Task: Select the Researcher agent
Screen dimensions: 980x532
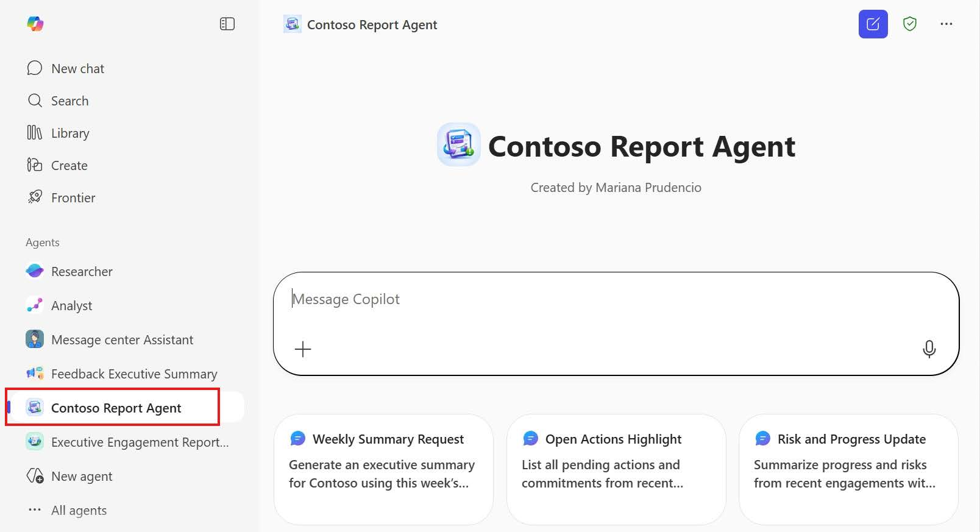Action: [69, 271]
